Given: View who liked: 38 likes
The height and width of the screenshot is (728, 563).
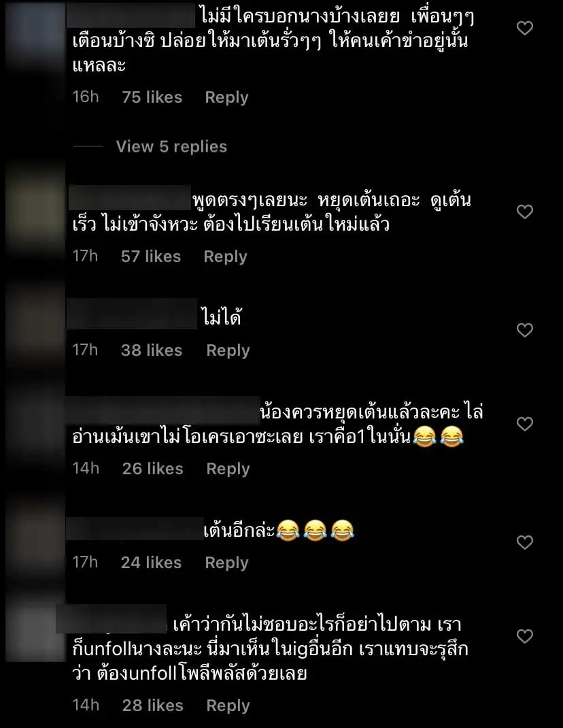Looking at the screenshot, I should (152, 350).
